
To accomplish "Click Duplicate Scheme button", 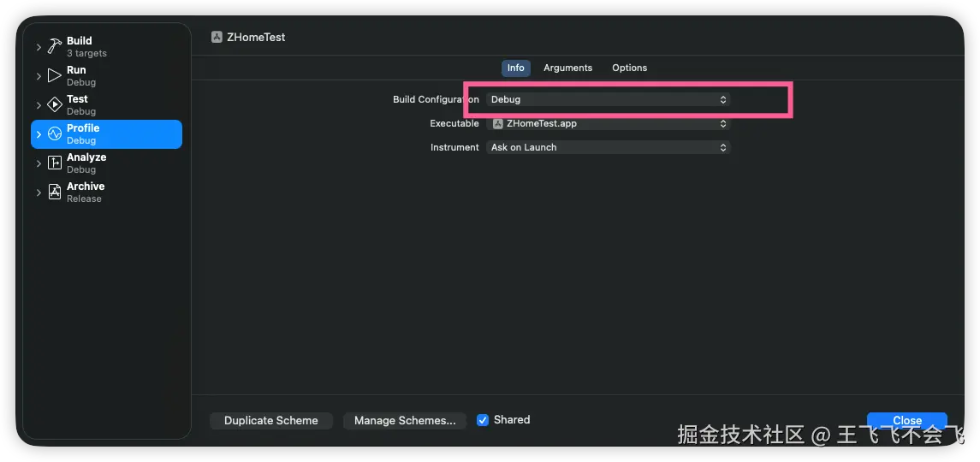I will [271, 421].
